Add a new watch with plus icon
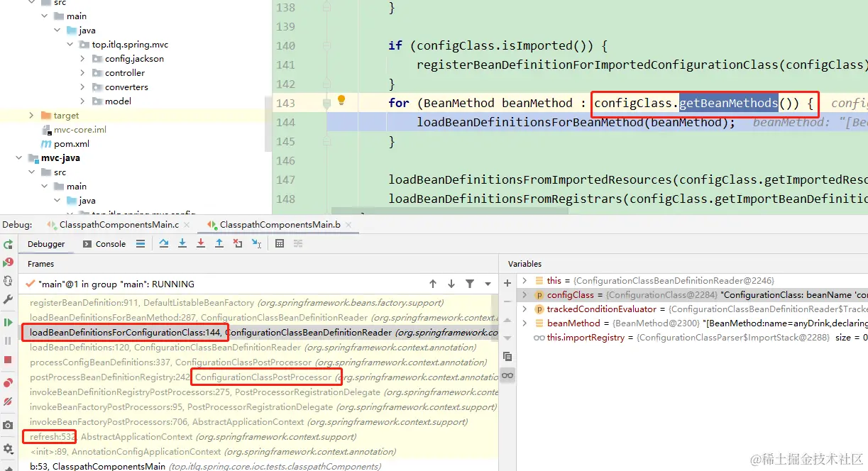 507,283
